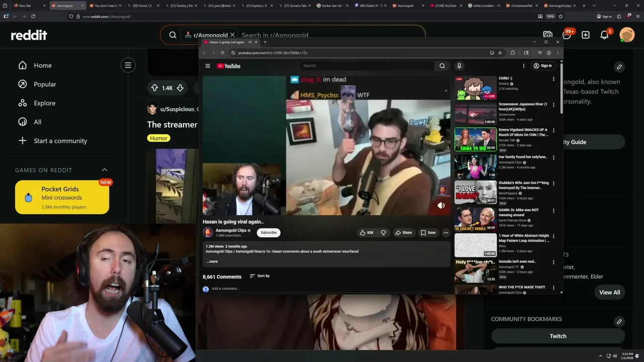Open new tab in YouTube window
Image resolution: width=644 pixels, height=362 pixels.
(265, 42)
